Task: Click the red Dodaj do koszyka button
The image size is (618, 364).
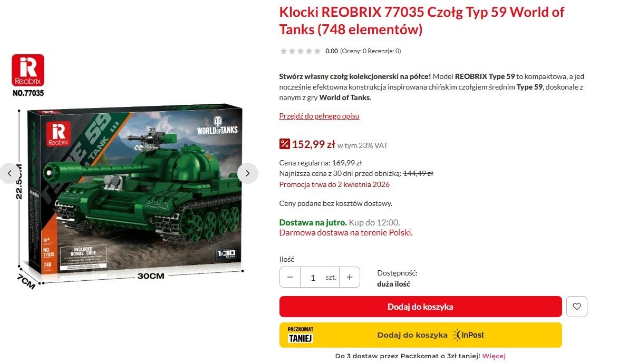Action: tap(421, 307)
